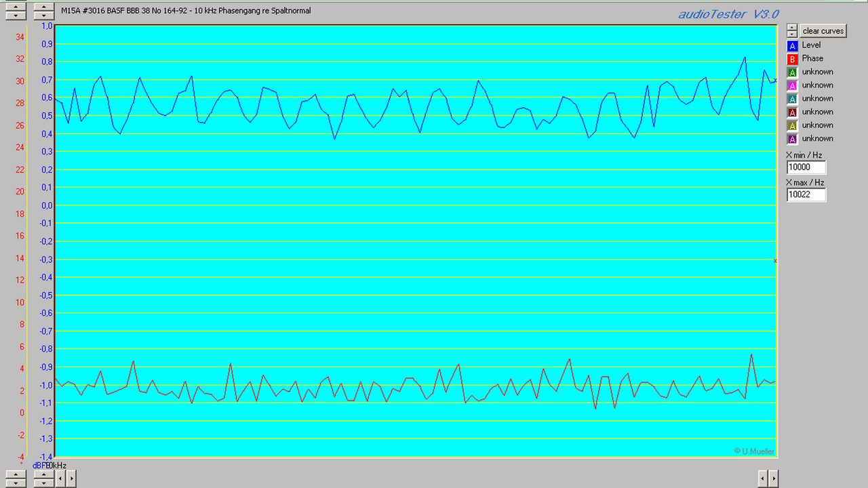This screenshot has width=868, height=488.
Task: Click down arrow of the leftmost top stepper
Action: coord(15,15)
